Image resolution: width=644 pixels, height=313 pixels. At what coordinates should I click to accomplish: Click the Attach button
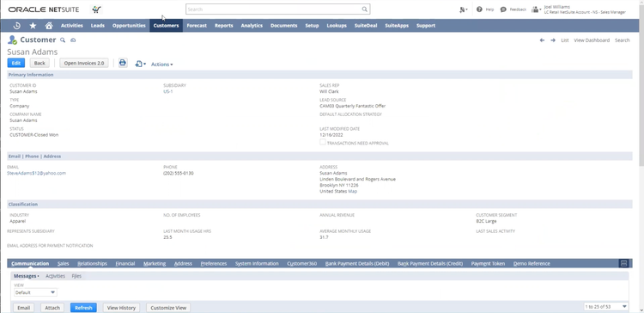pos(52,308)
